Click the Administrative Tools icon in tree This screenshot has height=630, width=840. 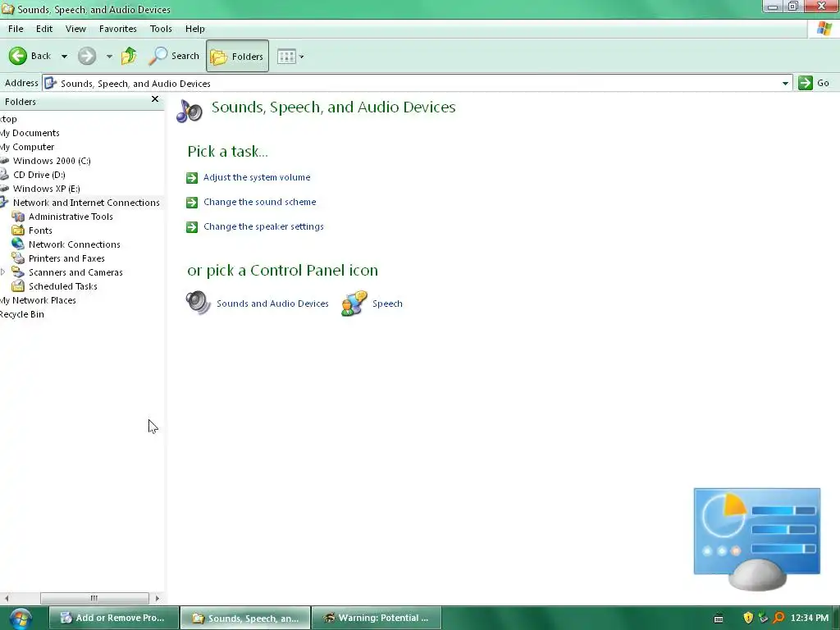18,217
